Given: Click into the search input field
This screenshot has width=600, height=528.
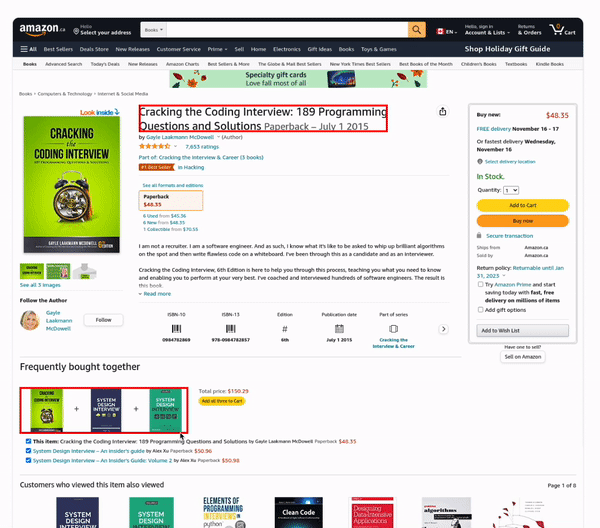Looking at the screenshot, I should [x=287, y=30].
